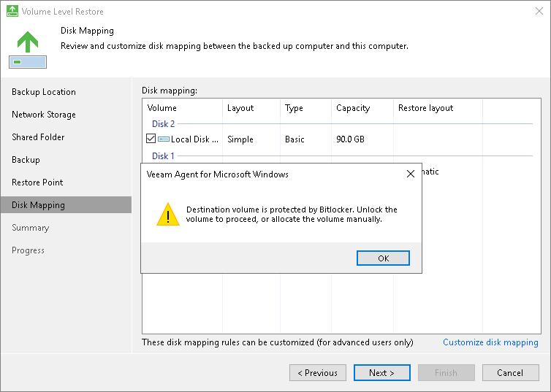Click the disabled Finish button
This screenshot has width=551, height=392.
(x=446, y=373)
